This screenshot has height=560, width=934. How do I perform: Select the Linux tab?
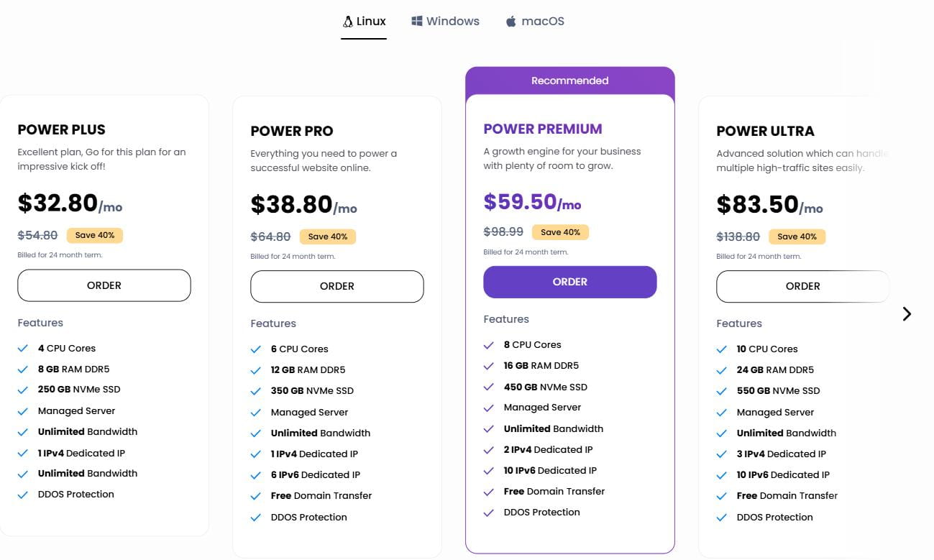(364, 21)
